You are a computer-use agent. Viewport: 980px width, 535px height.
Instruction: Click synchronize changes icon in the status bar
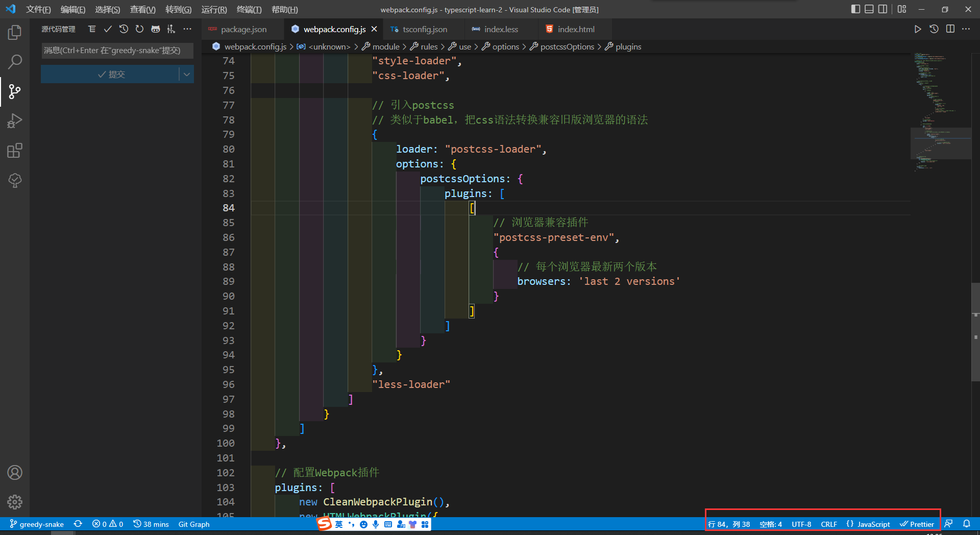[x=78, y=524]
